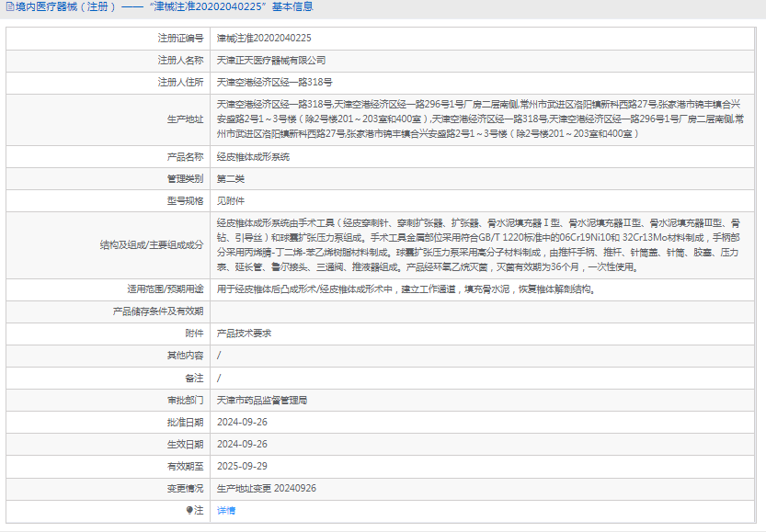Select the page title 境内医疗器械（注册）基本信息
The image size is (766, 532).
coord(164,6)
